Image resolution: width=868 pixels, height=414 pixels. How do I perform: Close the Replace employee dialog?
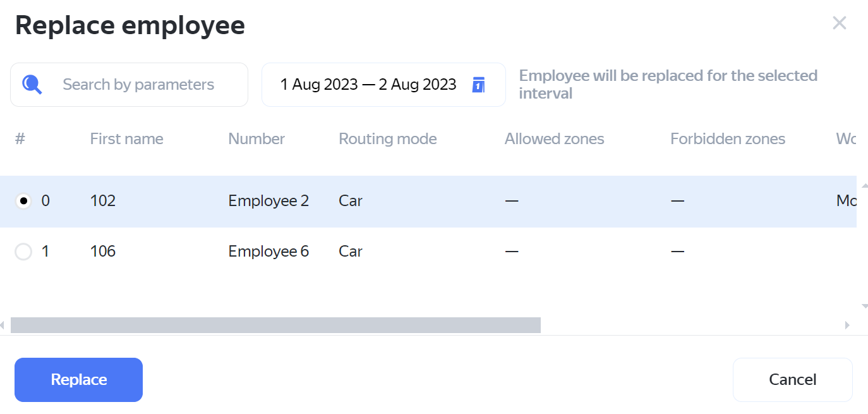pyautogui.click(x=839, y=23)
